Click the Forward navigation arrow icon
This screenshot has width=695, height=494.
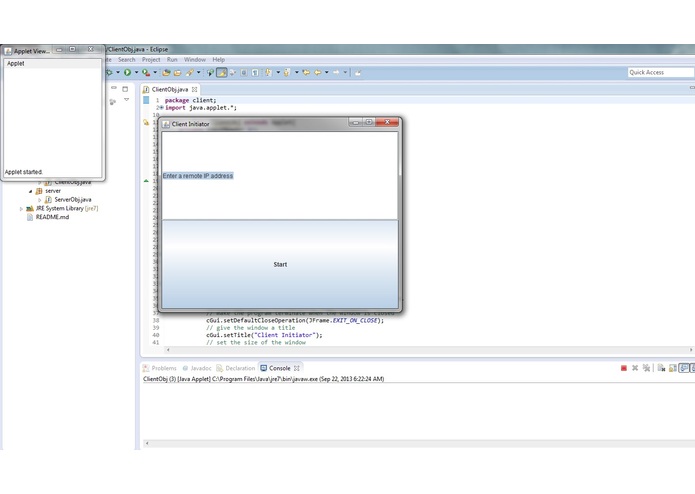[x=336, y=72]
